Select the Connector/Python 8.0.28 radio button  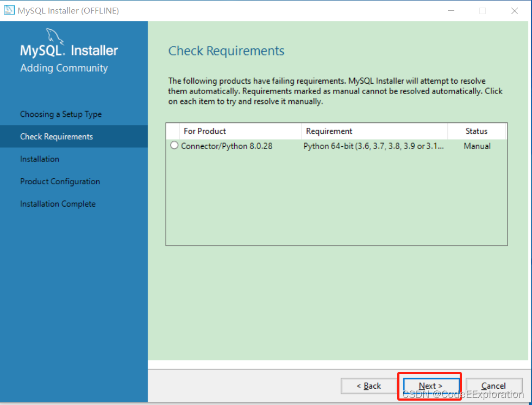pos(174,146)
